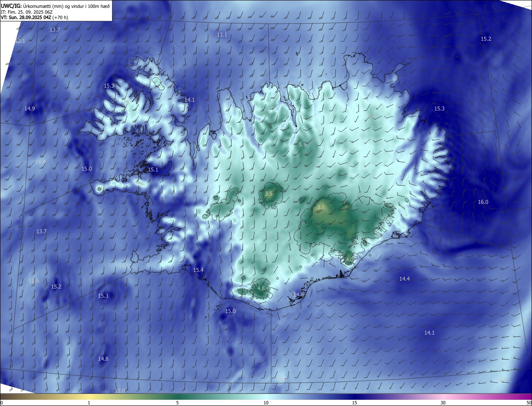Image resolution: width=532 pixels, height=406 pixels.
Task: Click the colour scale tick labelled 5
Action: tap(177, 403)
